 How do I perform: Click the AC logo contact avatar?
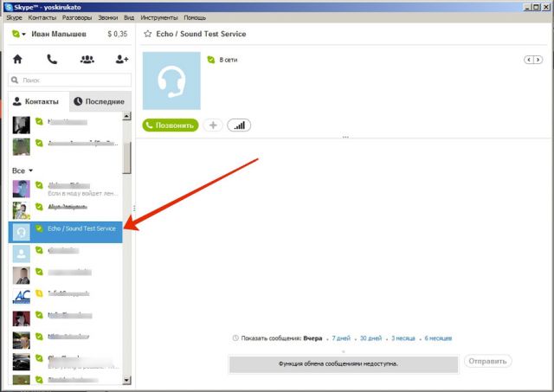21,296
